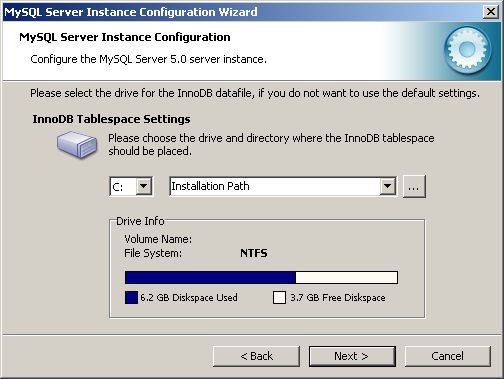Screen dimensions: 504x379
Task: Open the browse (...) directory button
Action: pyautogui.click(x=414, y=187)
